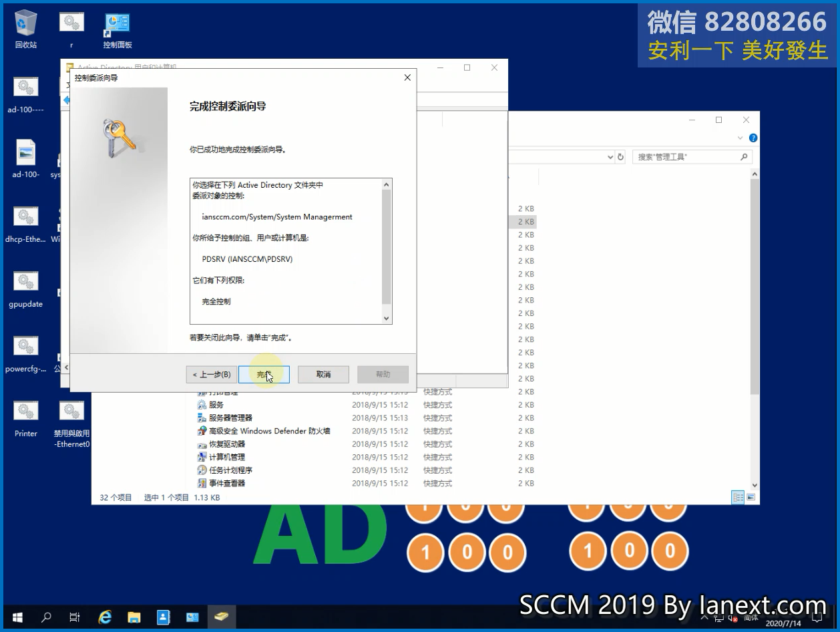Maximize the Explorer 管理工具 window

pos(718,120)
